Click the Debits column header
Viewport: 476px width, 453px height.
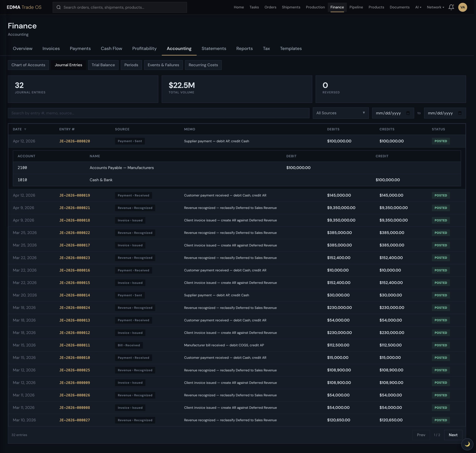coord(333,129)
